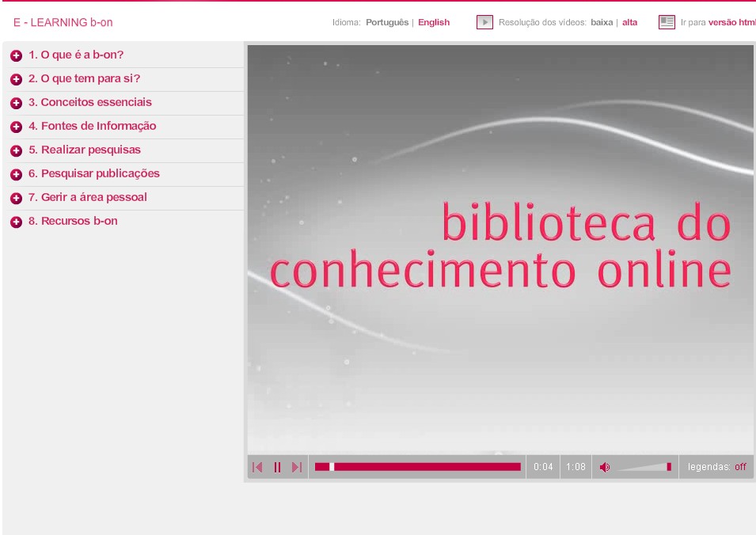Click the video progress bar
The width and height of the screenshot is (756, 535).
click(417, 467)
